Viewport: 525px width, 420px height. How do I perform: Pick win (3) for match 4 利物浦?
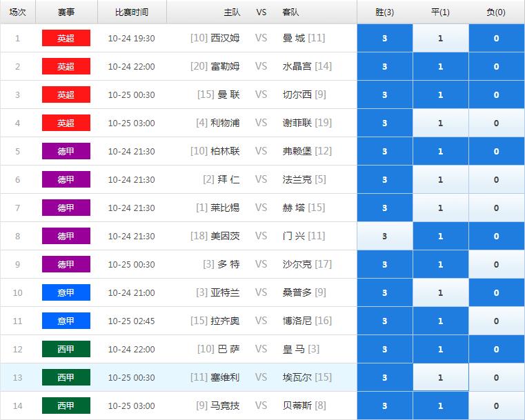pos(385,123)
